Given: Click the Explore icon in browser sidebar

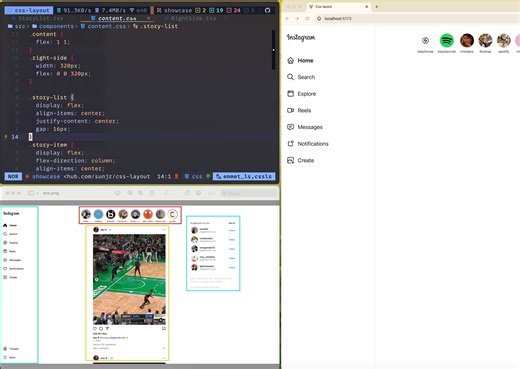Looking at the screenshot, I should 291,94.
